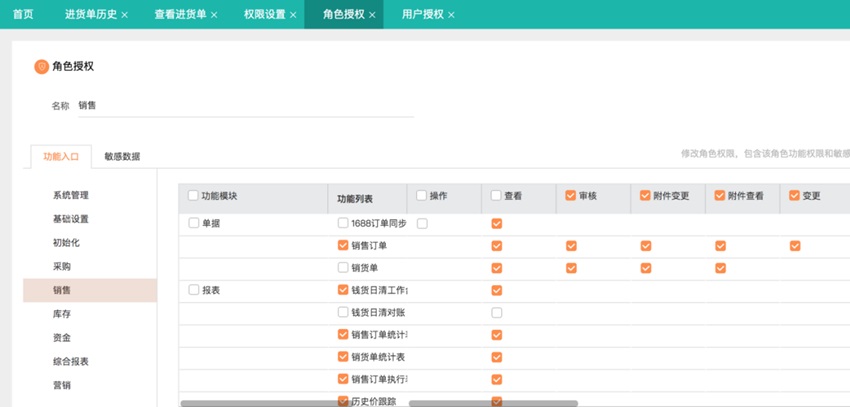Close the 查看进货单 tab
The image size is (850, 407).
(214, 15)
